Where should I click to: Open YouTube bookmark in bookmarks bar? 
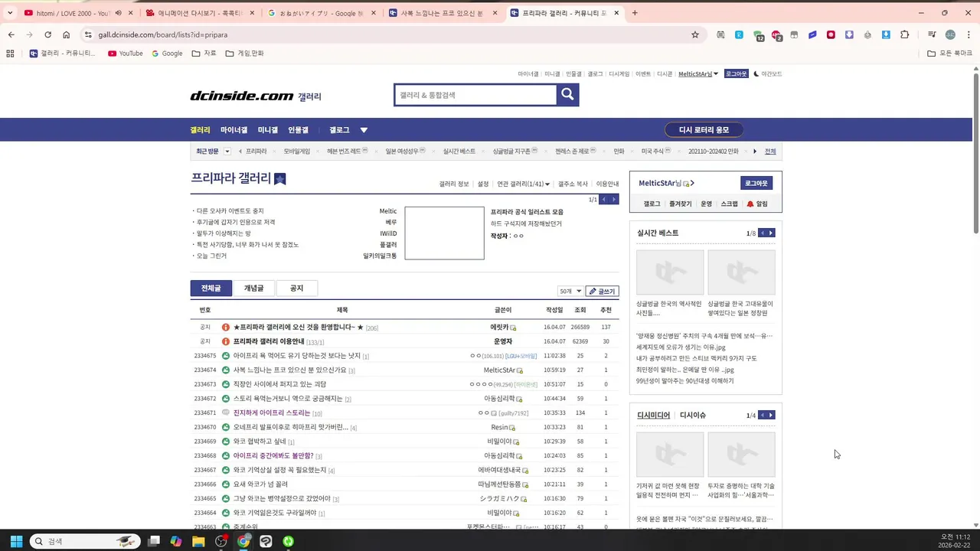126,54
